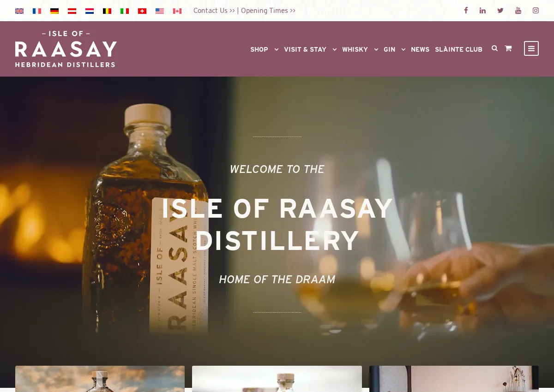Open the Instagram profile icon
Image resolution: width=554 pixels, height=392 pixels.
(x=536, y=11)
